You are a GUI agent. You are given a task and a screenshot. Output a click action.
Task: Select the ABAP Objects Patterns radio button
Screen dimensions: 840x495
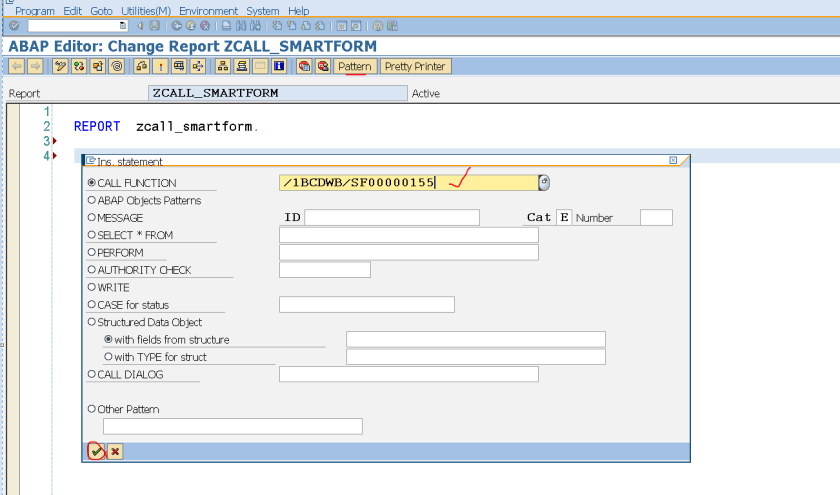(92, 200)
